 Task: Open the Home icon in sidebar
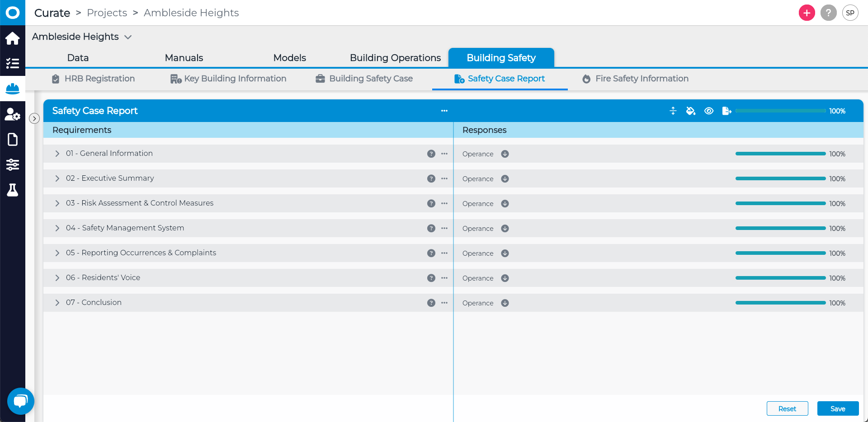point(13,38)
